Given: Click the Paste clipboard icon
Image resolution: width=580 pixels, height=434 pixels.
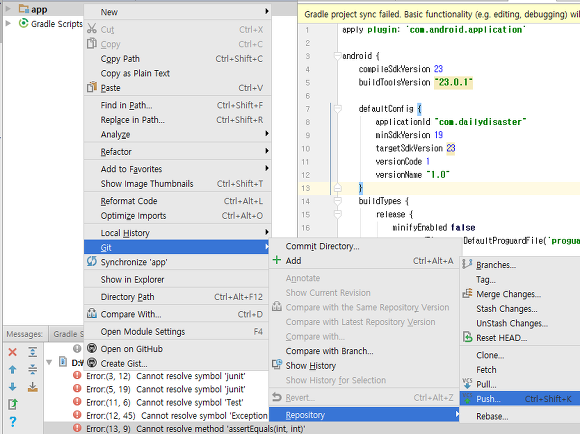Looking at the screenshot, I should 91,88.
